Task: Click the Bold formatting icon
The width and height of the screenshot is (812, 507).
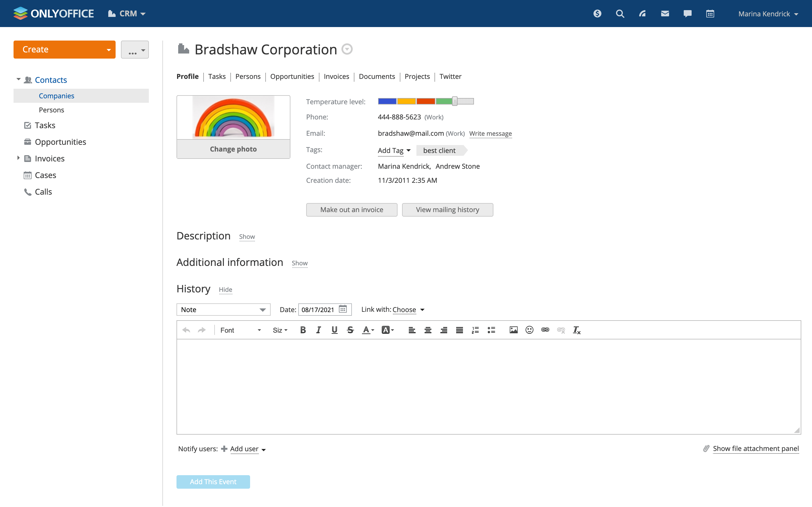Action: 303,330
